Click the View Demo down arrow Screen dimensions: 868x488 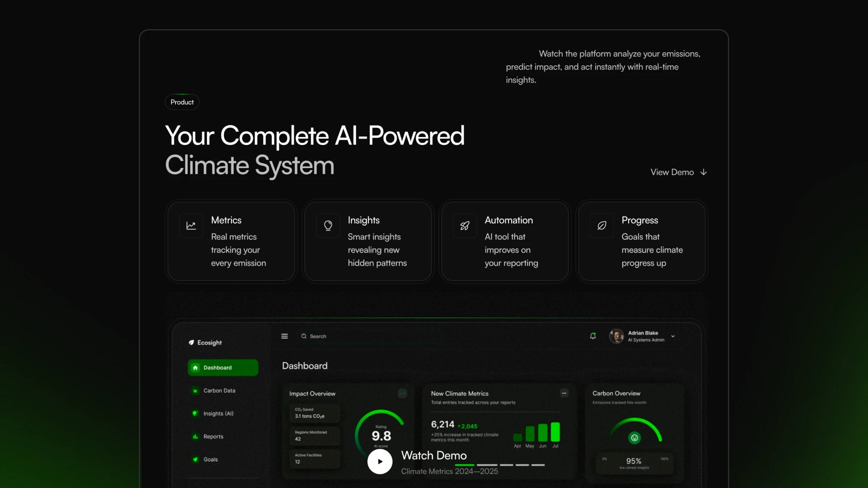click(x=703, y=172)
